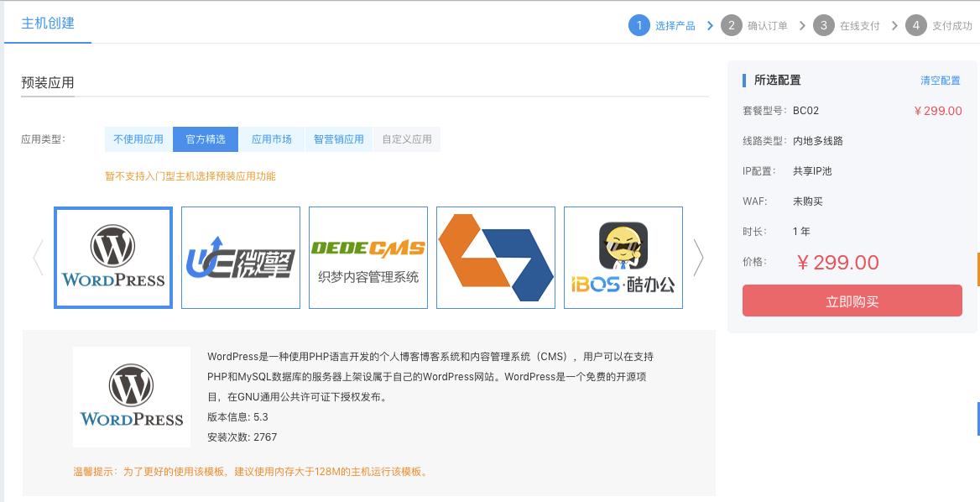This screenshot has width=980, height=502.
Task: Click the large ¥299.00 price
Action: click(x=838, y=262)
